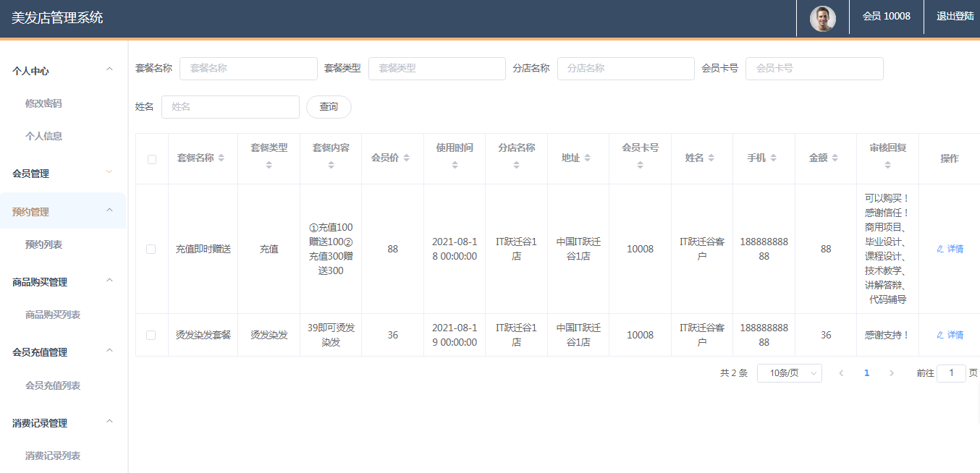Focus the 套餐类型 search field
Image resolution: width=980 pixels, height=473 pixels.
tap(437, 69)
